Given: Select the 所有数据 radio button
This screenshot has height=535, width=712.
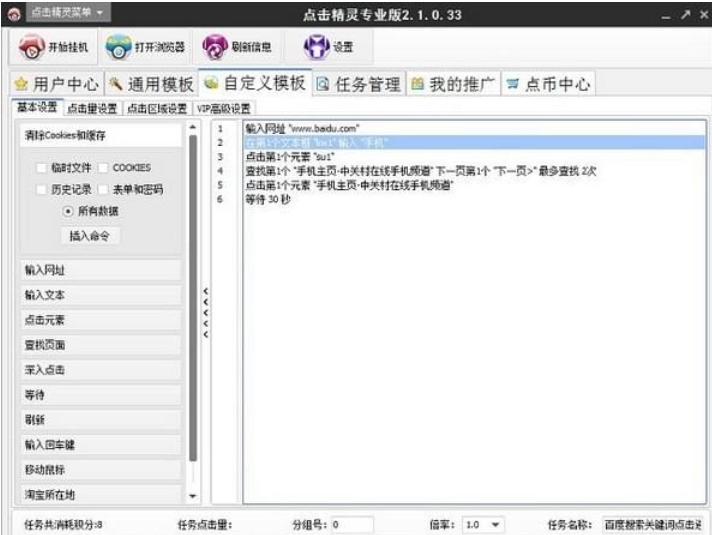Looking at the screenshot, I should (x=68, y=211).
